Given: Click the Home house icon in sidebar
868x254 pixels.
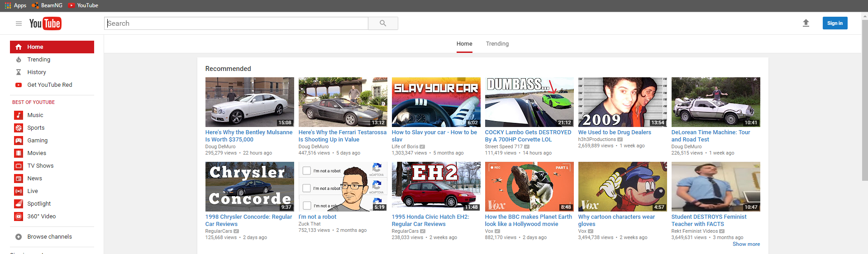Looking at the screenshot, I should [19, 47].
